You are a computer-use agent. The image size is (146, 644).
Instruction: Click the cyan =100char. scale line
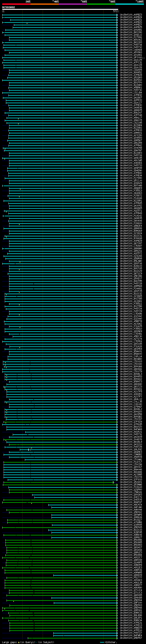coord(102,642)
